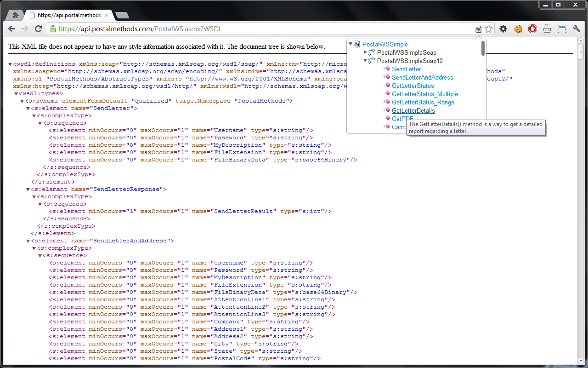Click the red stop-hand AdBlock icon
Image resolution: width=588 pixels, height=368 pixels.
pos(533,29)
